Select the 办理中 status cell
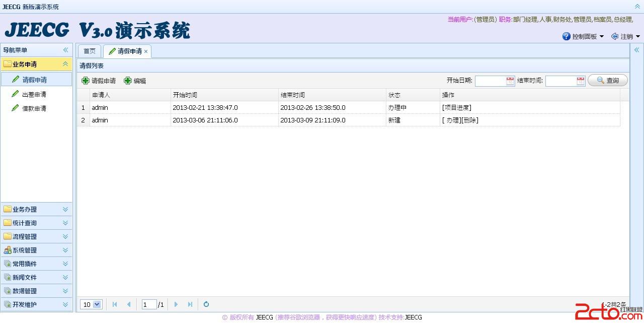Viewport: 644px width, 325px height. 413,107
